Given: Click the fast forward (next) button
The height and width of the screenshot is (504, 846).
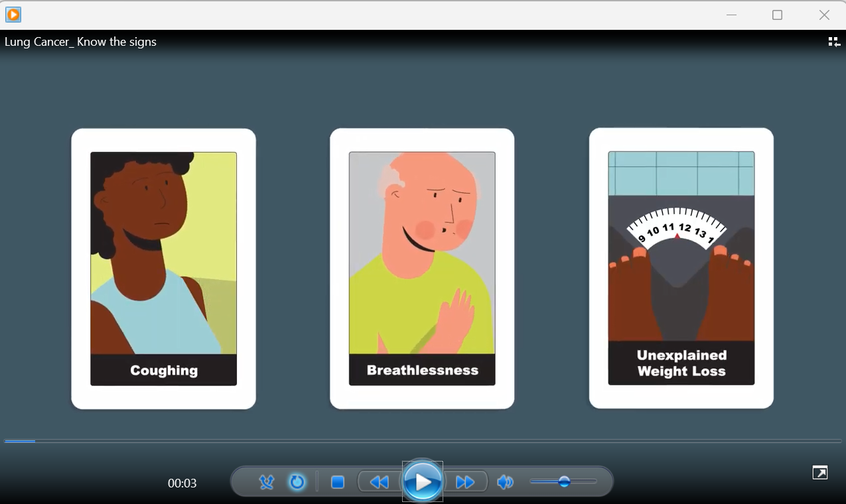Looking at the screenshot, I should coord(465,482).
